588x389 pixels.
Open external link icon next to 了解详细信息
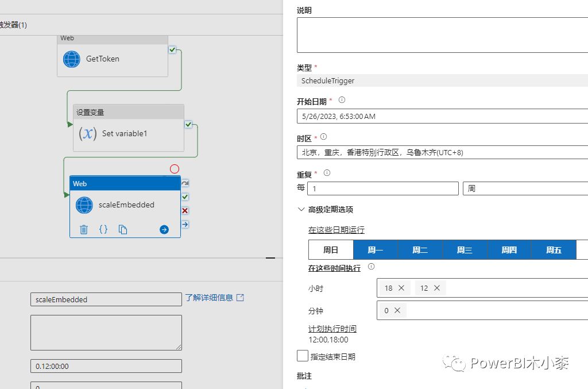pos(241,298)
